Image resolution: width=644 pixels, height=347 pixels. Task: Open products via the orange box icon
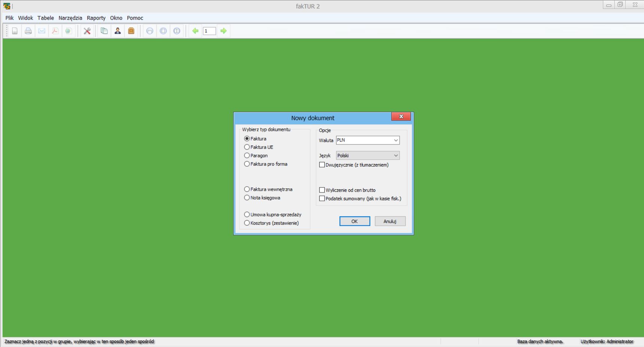[x=131, y=31]
